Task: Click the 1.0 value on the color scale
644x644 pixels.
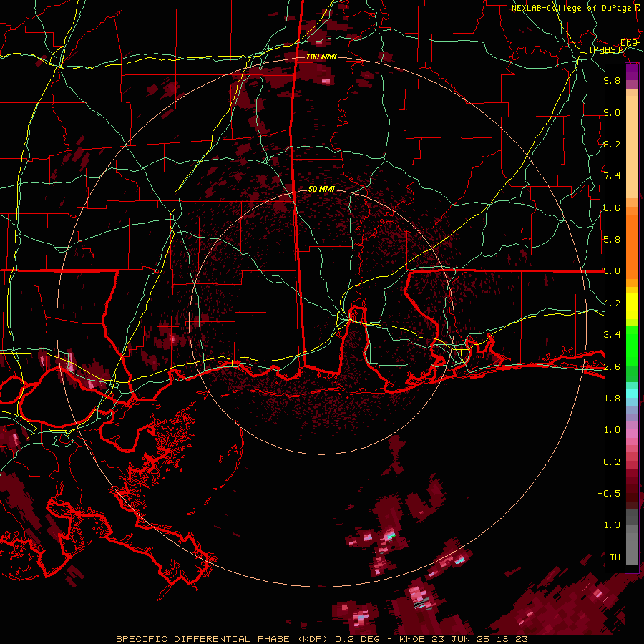Action: coord(612,430)
